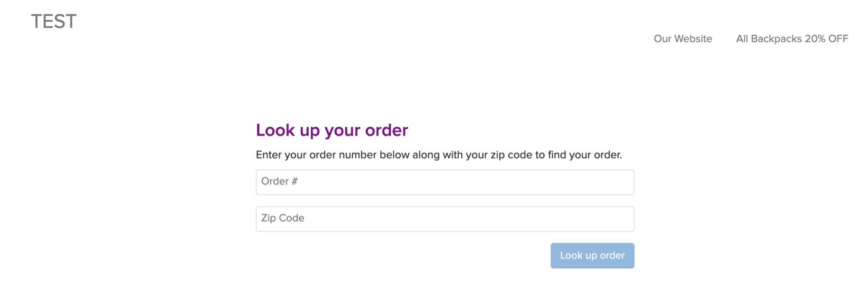Open the Our Website link
This screenshot has height=303, width=868.
click(x=683, y=38)
